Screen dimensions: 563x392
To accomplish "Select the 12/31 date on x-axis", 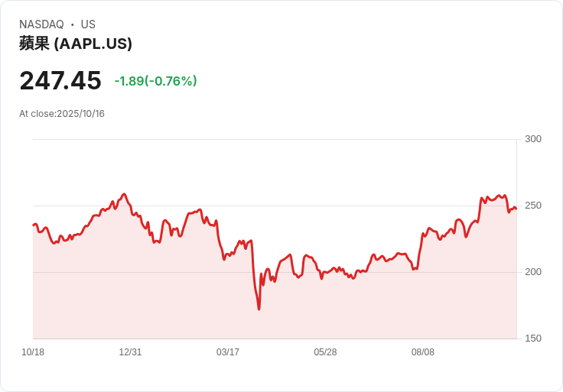I will coord(130,352).
